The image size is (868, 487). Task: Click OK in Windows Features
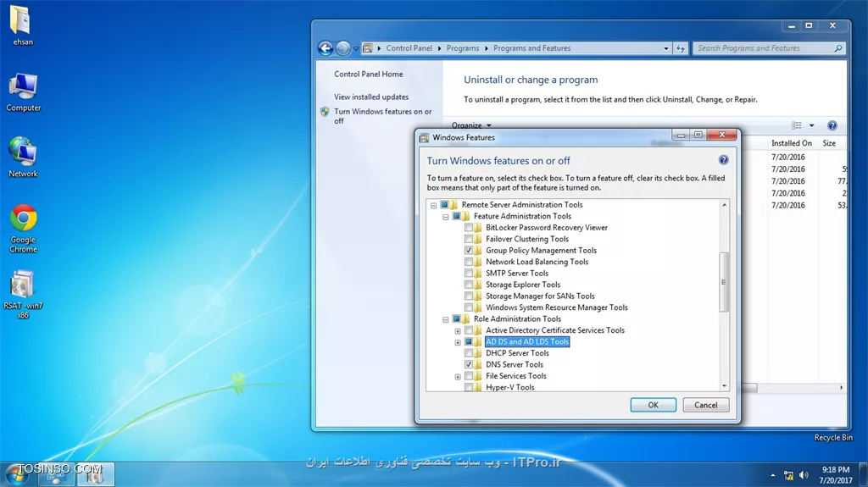(x=653, y=405)
